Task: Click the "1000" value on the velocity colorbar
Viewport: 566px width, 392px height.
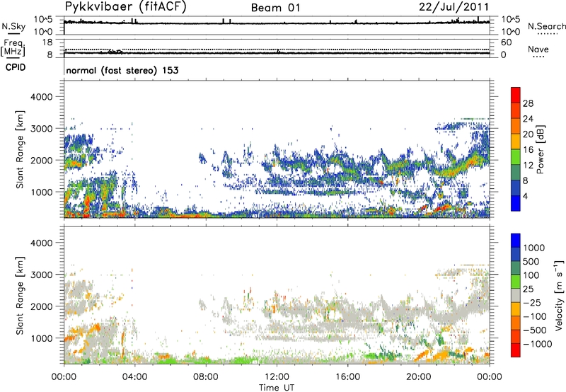Action: point(534,248)
